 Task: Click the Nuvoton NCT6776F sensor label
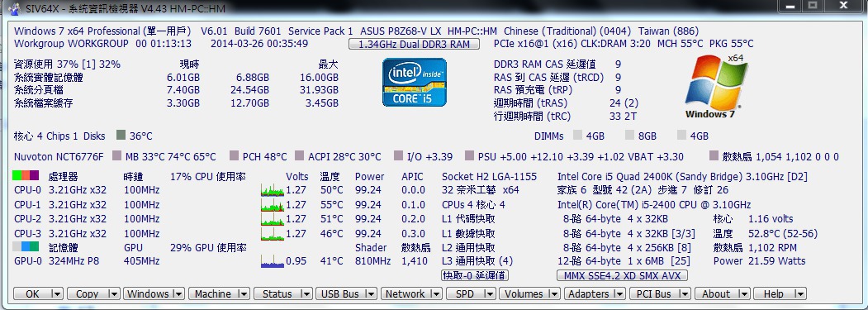pos(59,157)
